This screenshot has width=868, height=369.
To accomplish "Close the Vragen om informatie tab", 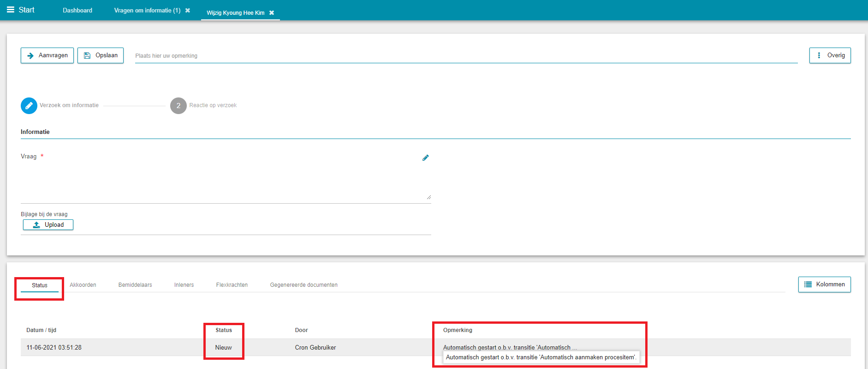I will [188, 11].
